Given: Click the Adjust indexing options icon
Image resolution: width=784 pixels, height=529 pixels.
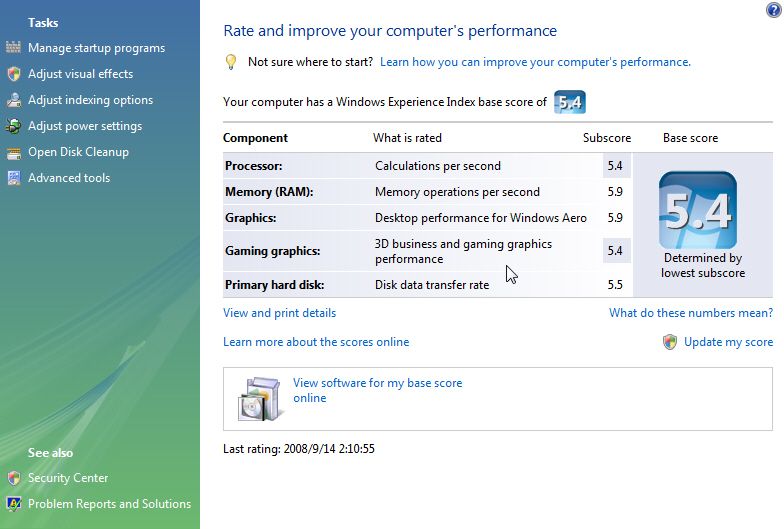Looking at the screenshot, I should pos(14,100).
